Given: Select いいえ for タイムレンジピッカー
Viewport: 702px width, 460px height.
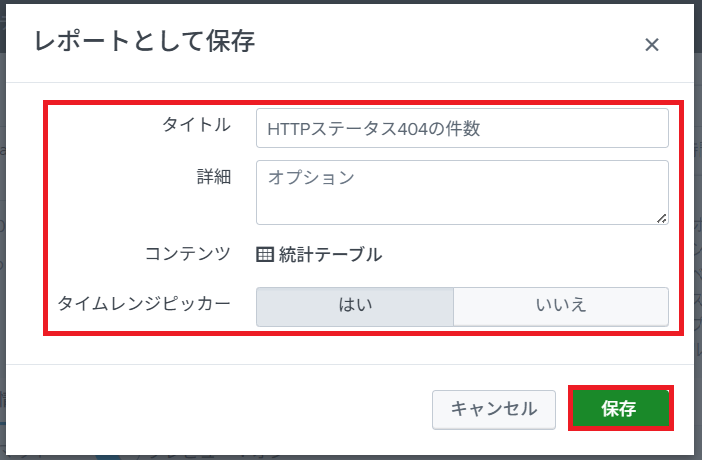Looking at the screenshot, I should tap(560, 307).
